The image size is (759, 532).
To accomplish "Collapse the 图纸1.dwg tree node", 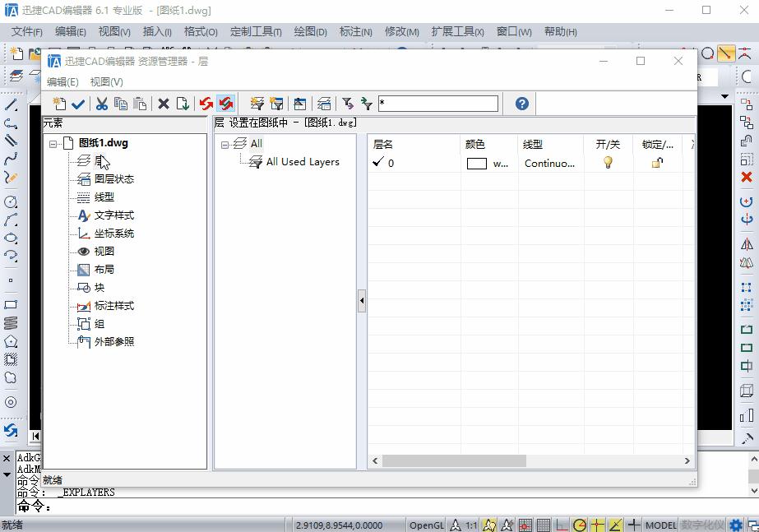I will (x=53, y=144).
